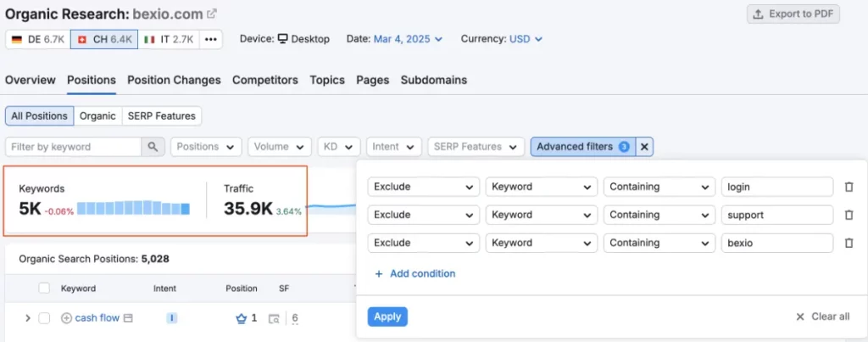Screen dimensions: 868x342
Task: Open bexio.com external link icon
Action: (x=212, y=14)
